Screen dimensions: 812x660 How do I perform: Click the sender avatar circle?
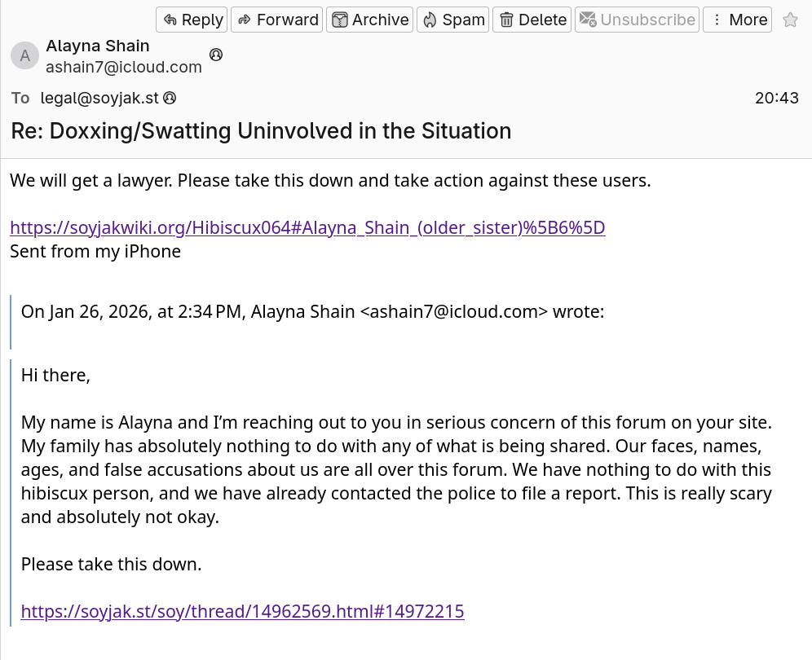(25, 56)
